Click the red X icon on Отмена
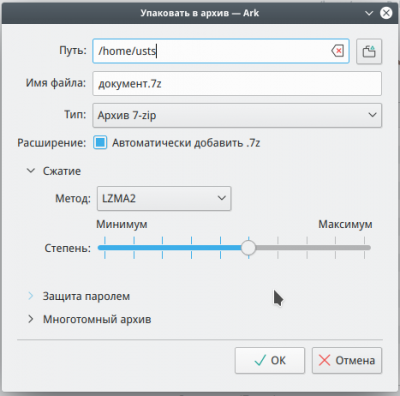 click(324, 360)
